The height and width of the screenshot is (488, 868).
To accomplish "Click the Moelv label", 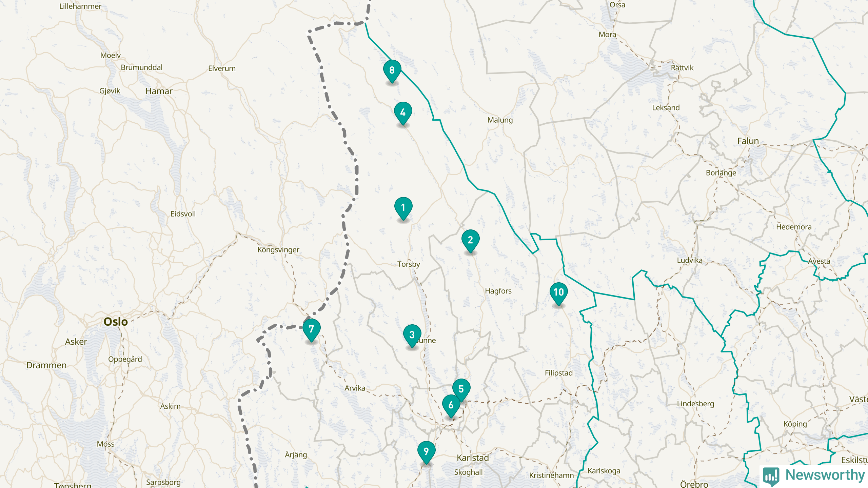I will [x=110, y=55].
